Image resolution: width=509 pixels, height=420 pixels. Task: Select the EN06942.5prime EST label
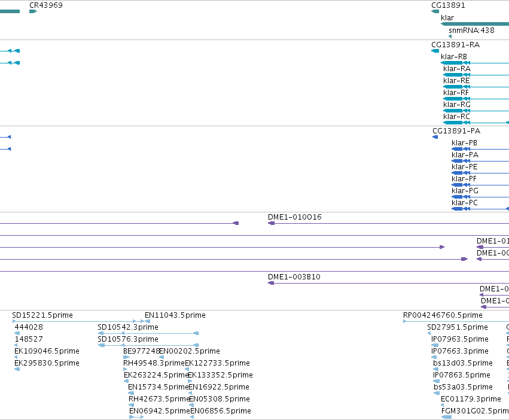pyautogui.click(x=159, y=411)
